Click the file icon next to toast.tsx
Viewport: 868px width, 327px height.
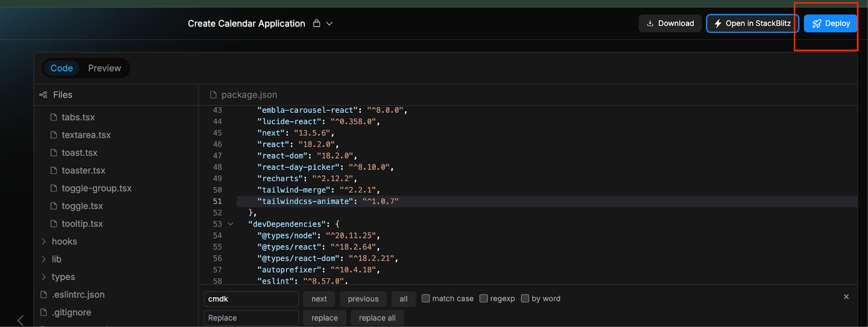pyautogui.click(x=54, y=153)
